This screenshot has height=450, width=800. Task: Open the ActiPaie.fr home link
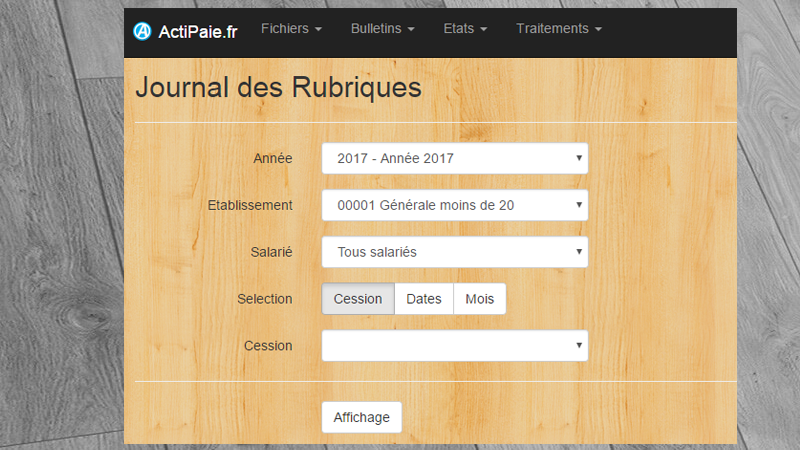coord(198,32)
